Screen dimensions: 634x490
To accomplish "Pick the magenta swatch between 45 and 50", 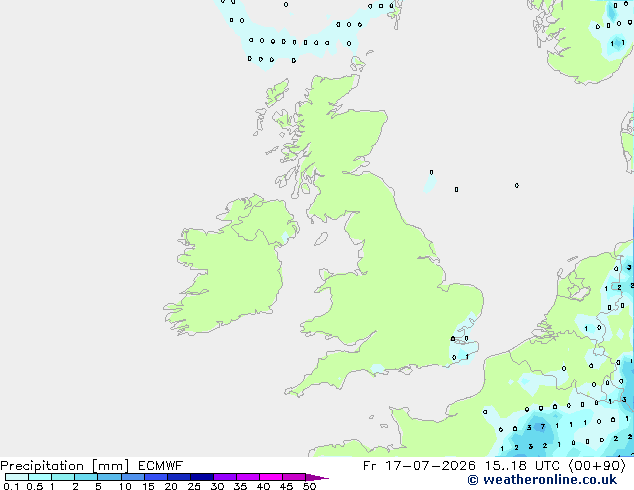I will [294, 477].
